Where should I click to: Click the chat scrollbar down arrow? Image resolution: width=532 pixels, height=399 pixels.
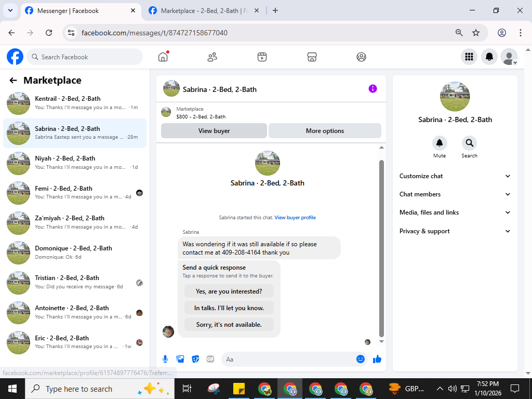point(381,342)
